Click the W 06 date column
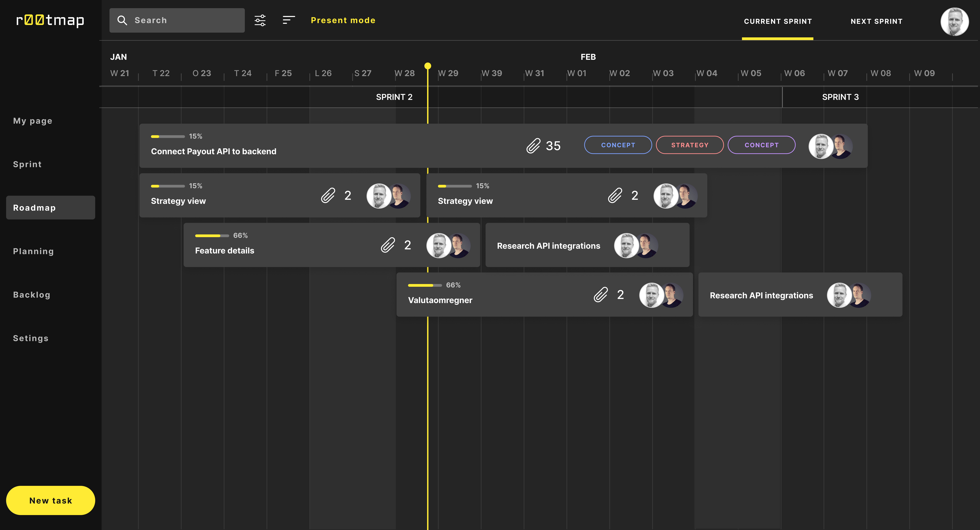Viewport: 980px width, 530px height. pos(794,73)
